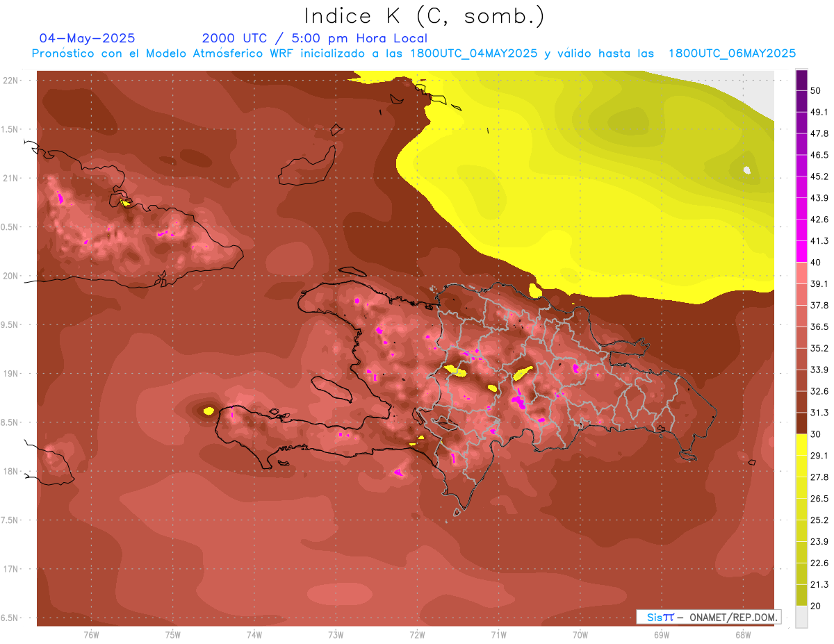Click the '45.2' color scale value
The height and width of the screenshot is (644, 834).
point(820,176)
